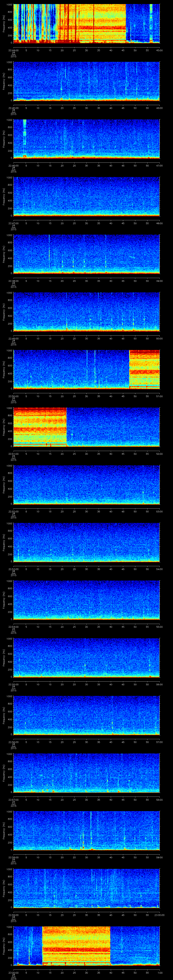Click the 22:50:00 start time label

pos(14,396)
